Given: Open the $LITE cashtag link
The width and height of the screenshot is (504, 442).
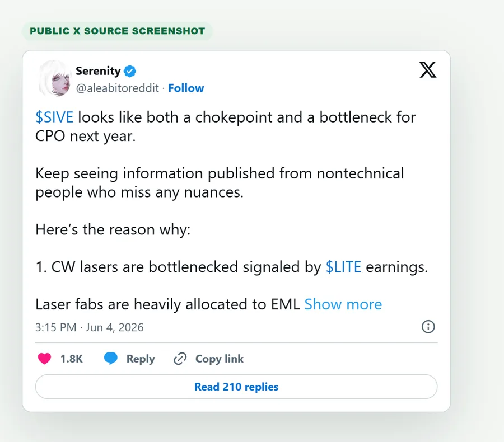Looking at the screenshot, I should point(343,267).
